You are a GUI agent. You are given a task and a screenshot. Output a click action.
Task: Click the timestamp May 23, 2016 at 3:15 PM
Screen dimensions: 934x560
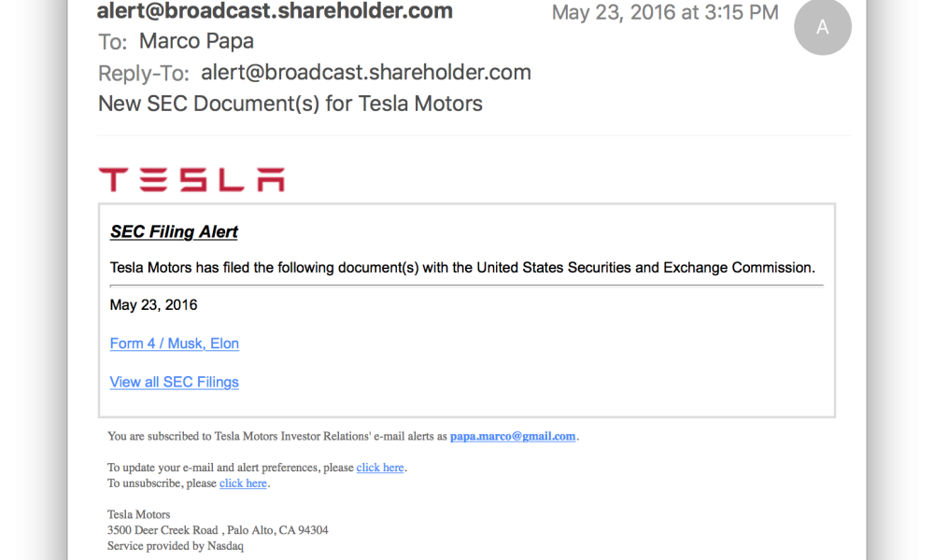pyautogui.click(x=665, y=12)
